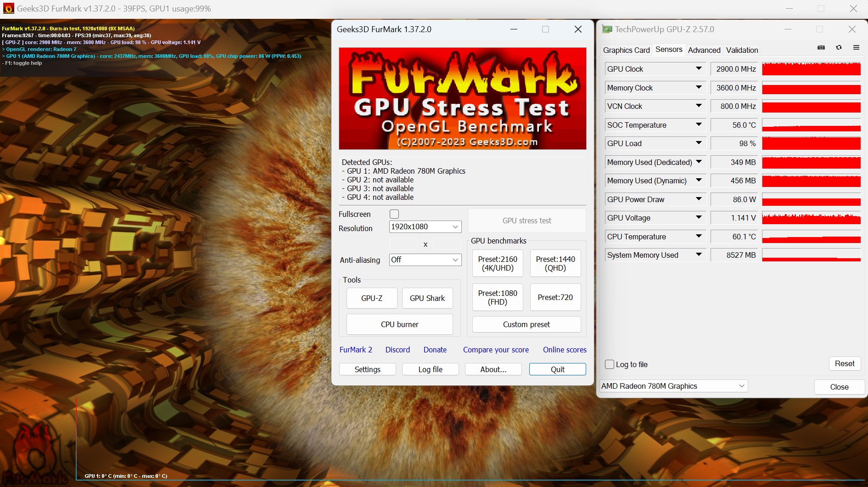Open the Online scores link
Screen dimensions: 868x487
pyautogui.click(x=565, y=350)
